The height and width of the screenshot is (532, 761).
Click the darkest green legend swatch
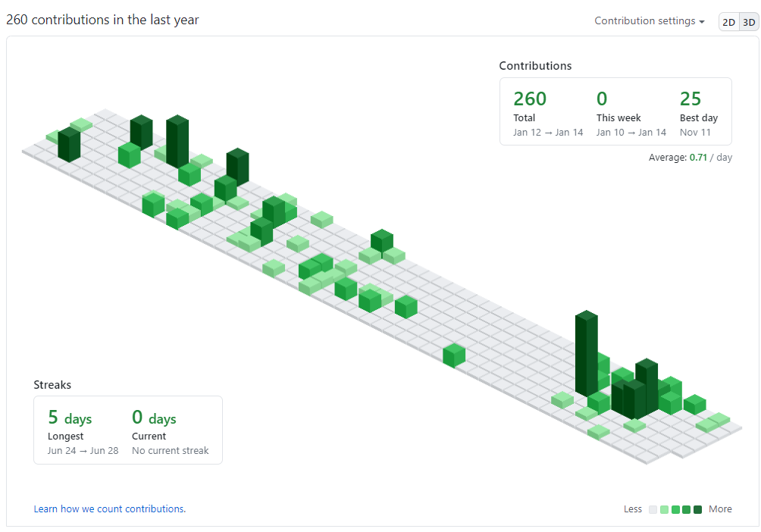(697, 510)
